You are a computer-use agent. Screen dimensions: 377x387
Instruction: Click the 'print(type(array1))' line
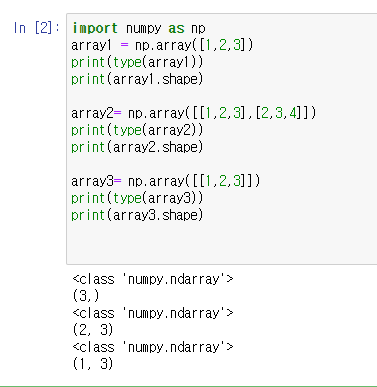[137, 62]
